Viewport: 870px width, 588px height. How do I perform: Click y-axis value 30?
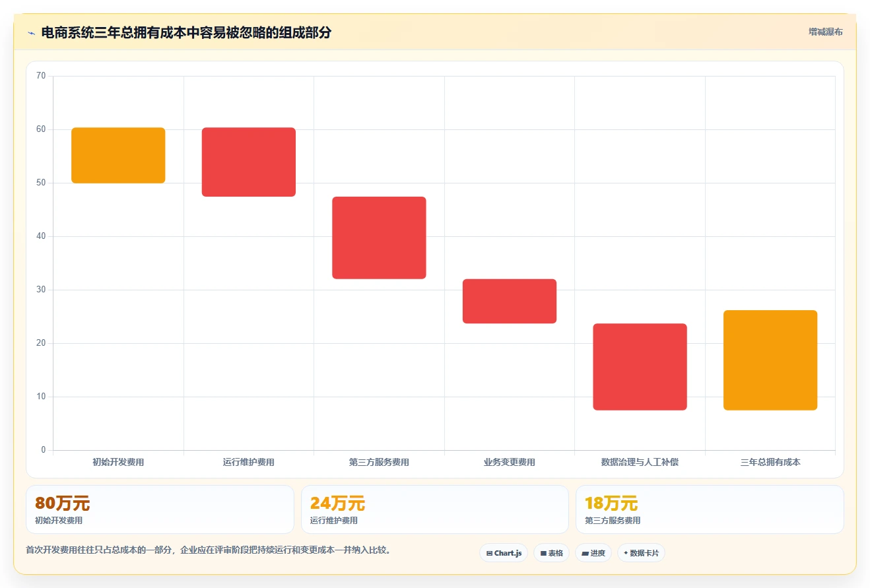[41, 290]
